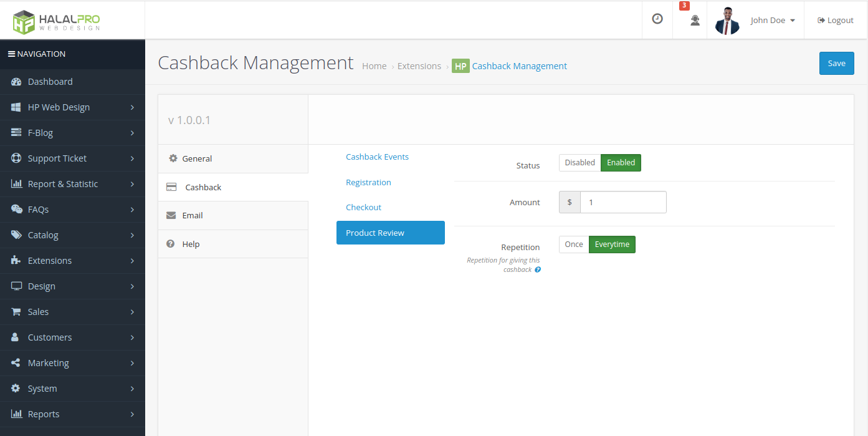Image resolution: width=868 pixels, height=436 pixels.
Task: Click the Extensions puzzle-piece icon
Action: coord(16,261)
